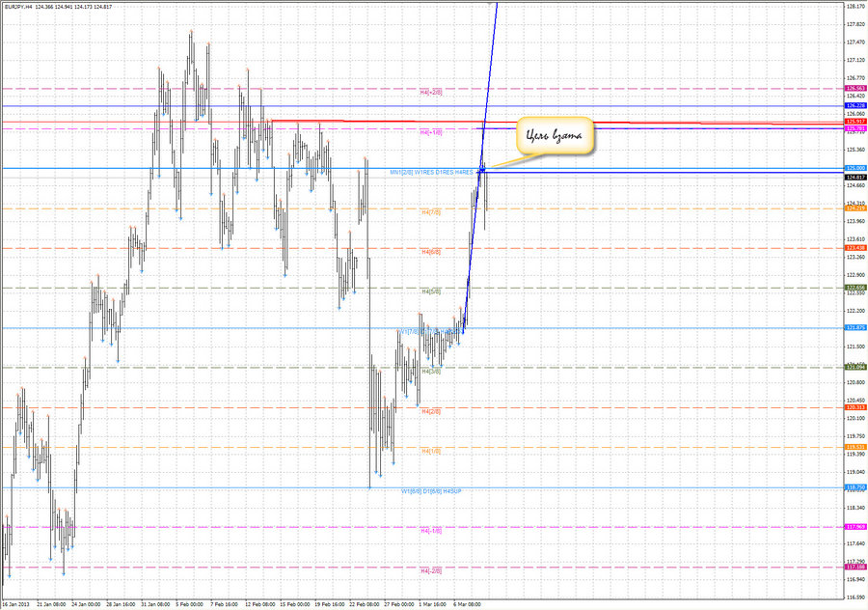The image size is (868, 610).
Task: Click the H4[3/8] green dashed level label
Action: [429, 370]
